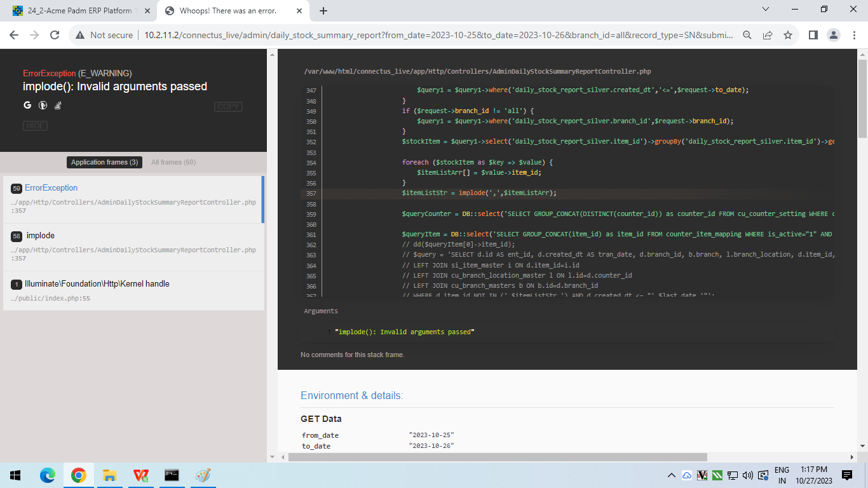Click the Arguments label
Screen dimensions: 868x488
(321, 311)
